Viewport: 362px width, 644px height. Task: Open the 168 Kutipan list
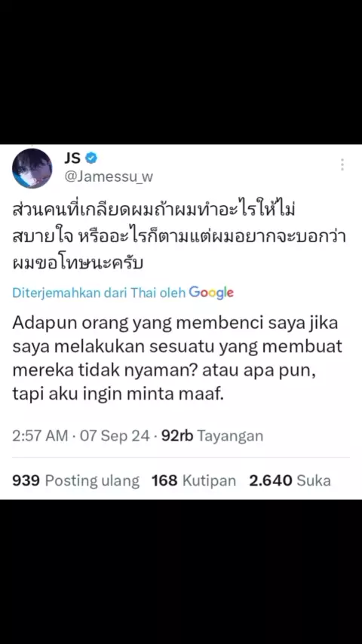(x=194, y=480)
